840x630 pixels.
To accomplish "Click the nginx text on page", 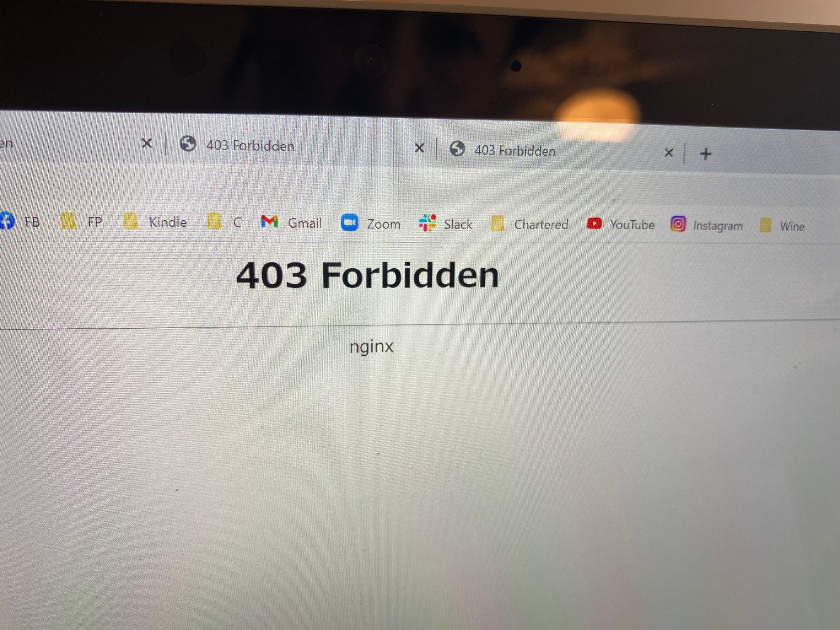I will [x=371, y=346].
